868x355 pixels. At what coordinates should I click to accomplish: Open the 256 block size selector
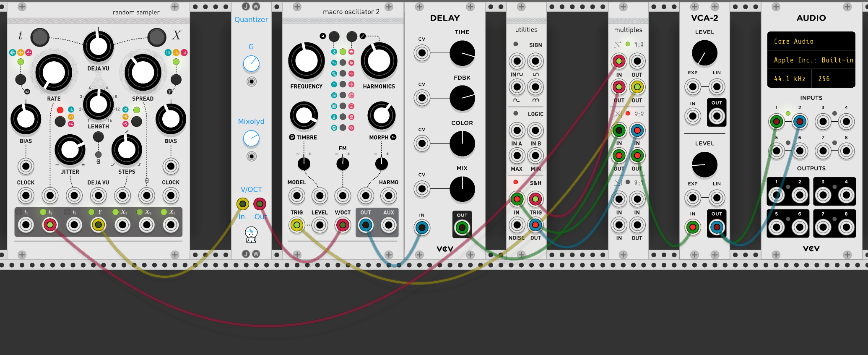pos(833,78)
